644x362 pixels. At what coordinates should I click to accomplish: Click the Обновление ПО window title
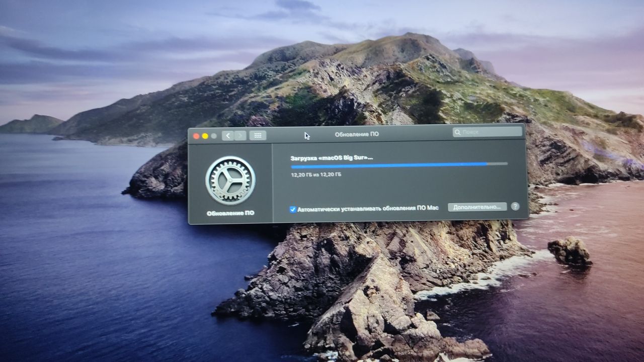[357, 134]
